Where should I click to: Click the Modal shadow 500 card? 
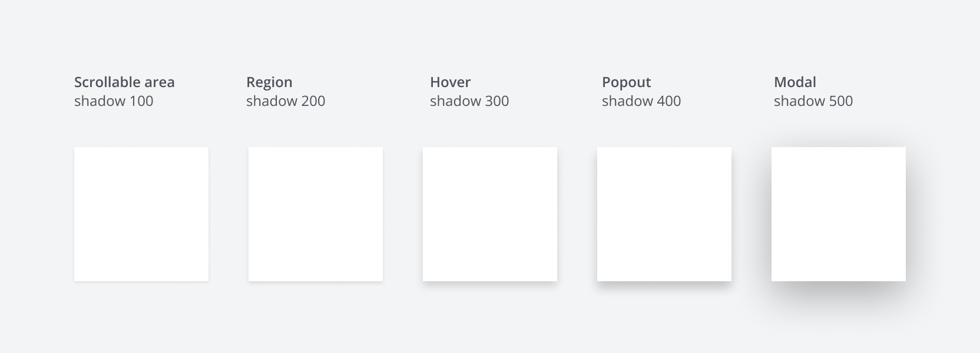click(839, 214)
